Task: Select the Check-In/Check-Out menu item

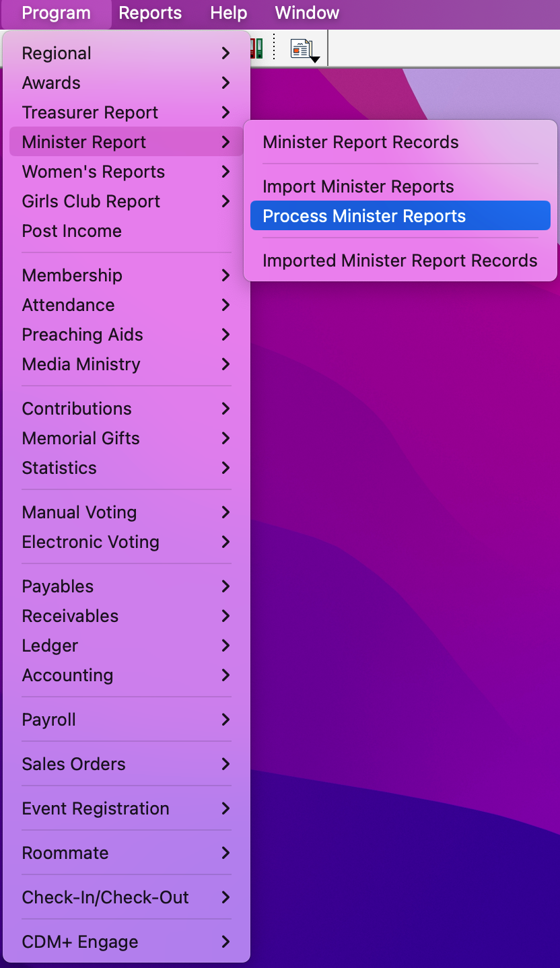Action: pos(105,897)
